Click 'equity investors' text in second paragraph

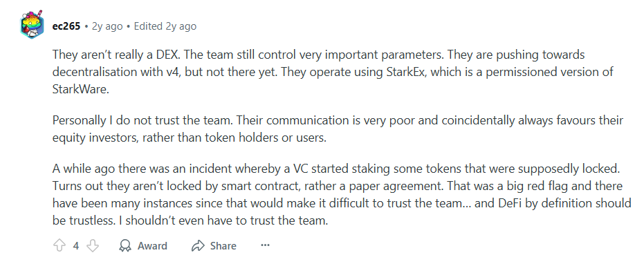coord(95,138)
